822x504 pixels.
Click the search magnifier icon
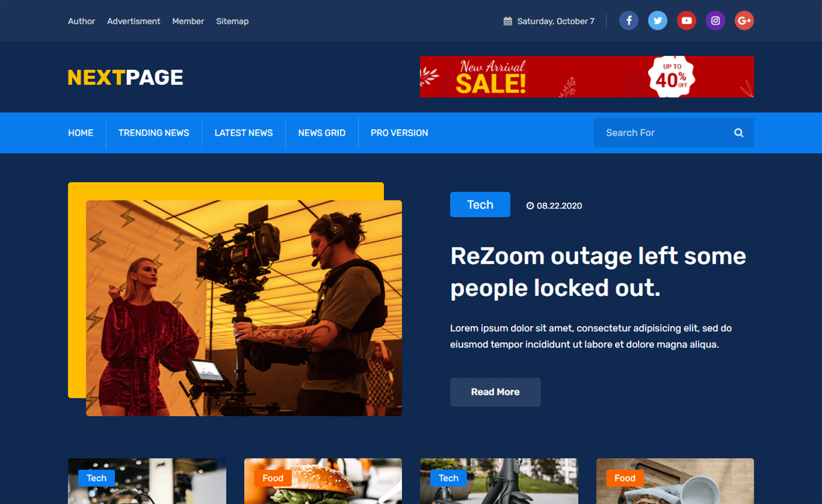tap(739, 133)
